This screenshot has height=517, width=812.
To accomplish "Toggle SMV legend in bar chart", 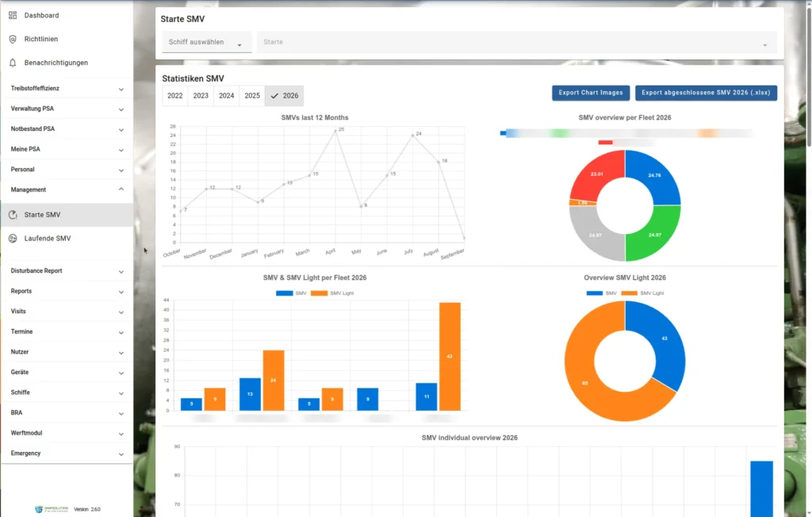I will tap(291, 293).
